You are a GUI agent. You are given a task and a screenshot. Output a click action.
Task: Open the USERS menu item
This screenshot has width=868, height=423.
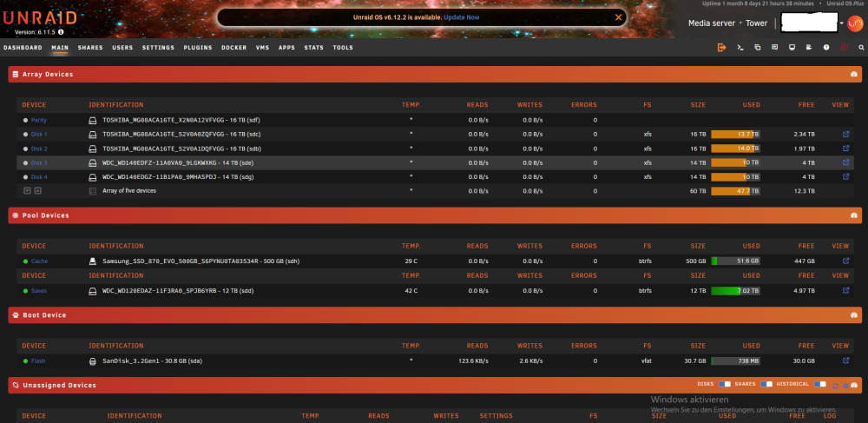tap(122, 48)
